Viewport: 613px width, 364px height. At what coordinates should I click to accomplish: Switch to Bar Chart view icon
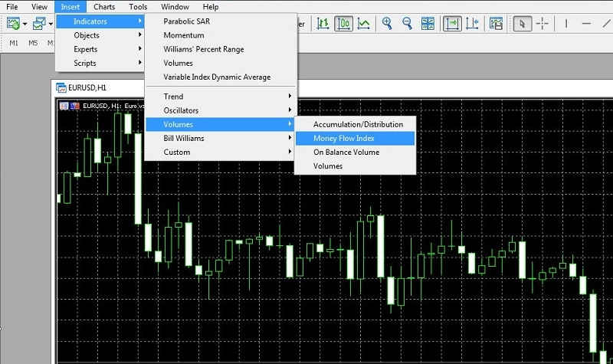point(323,24)
